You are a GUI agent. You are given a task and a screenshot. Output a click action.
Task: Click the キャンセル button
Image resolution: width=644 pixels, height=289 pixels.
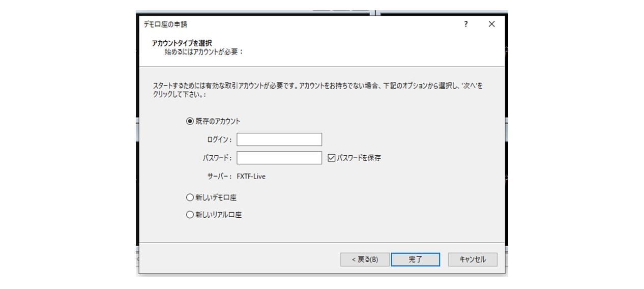pyautogui.click(x=472, y=259)
